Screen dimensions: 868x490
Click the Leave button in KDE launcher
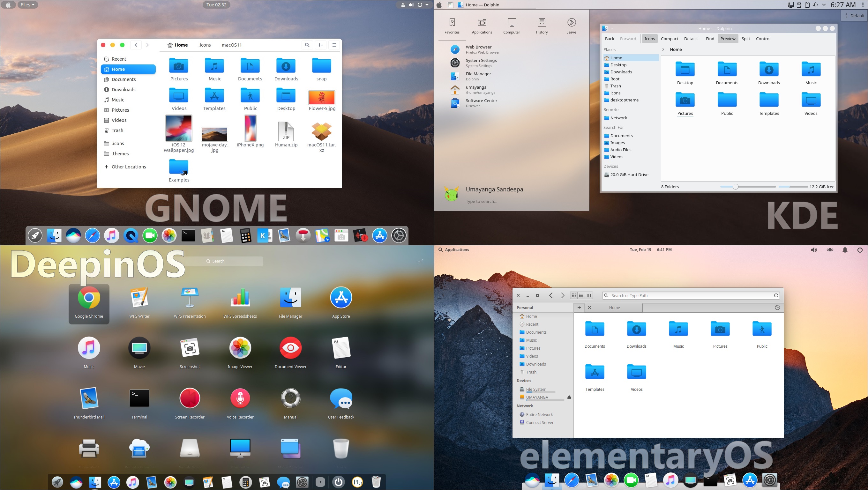coord(571,25)
